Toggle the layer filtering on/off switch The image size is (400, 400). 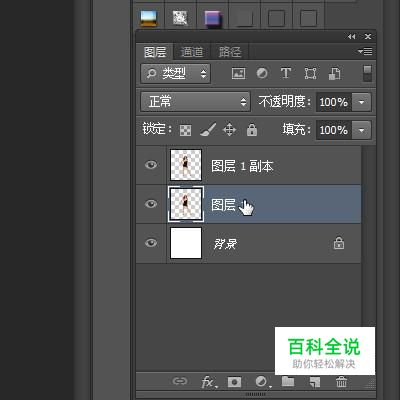point(367,73)
